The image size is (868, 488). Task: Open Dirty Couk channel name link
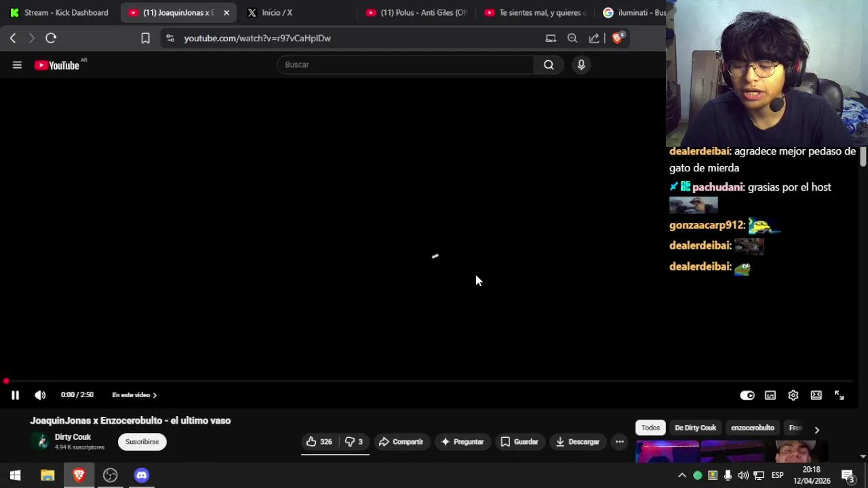(73, 437)
